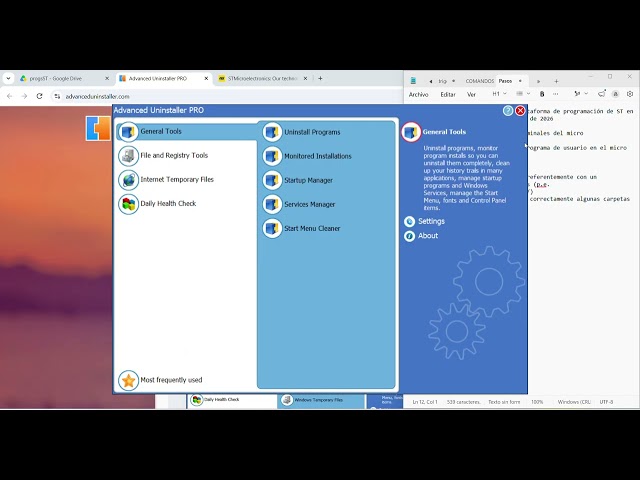The height and width of the screenshot is (480, 640).
Task: Click Uninstall Programs label
Action: [x=312, y=132]
